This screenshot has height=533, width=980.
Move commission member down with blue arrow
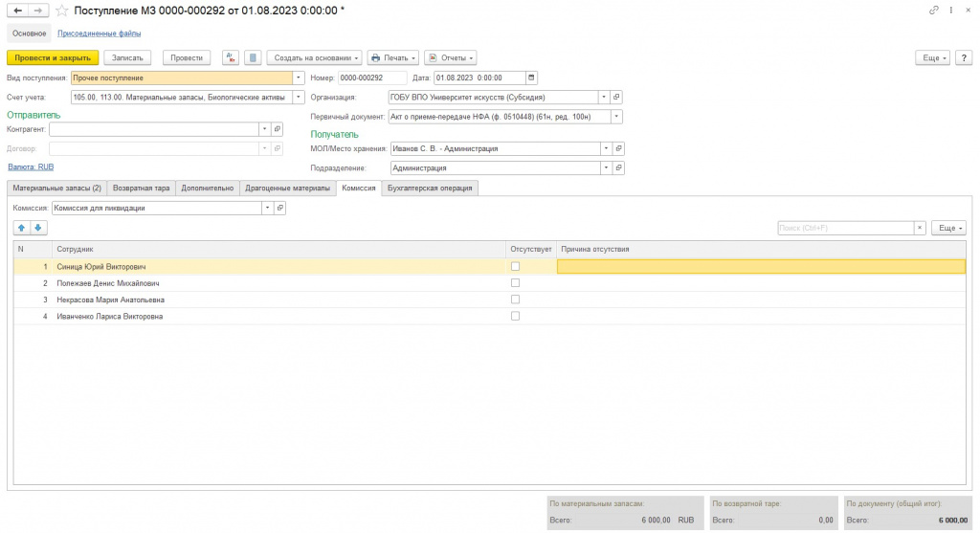(38, 228)
